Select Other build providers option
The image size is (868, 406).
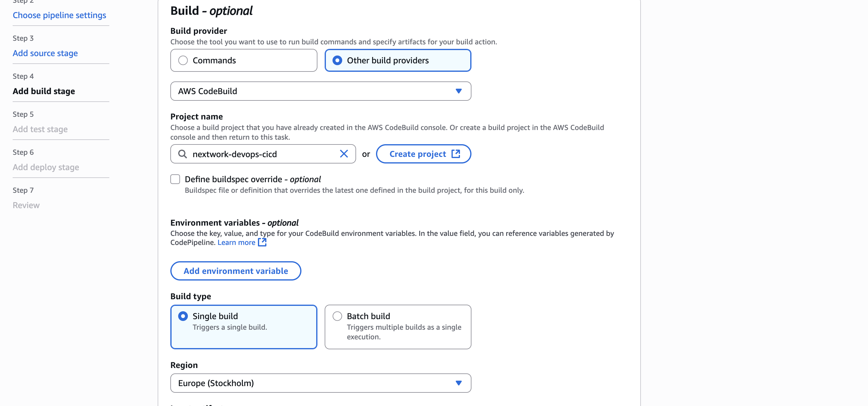pos(337,60)
